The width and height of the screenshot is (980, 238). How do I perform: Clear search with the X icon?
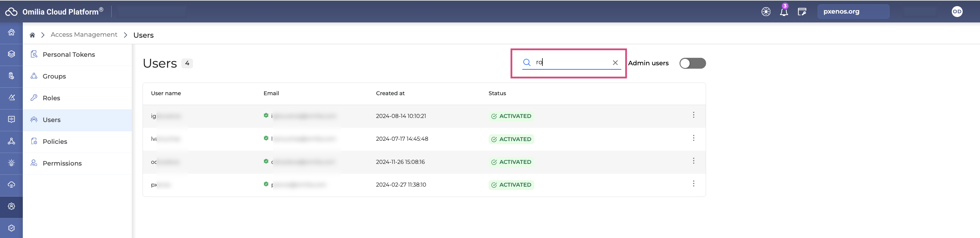[x=615, y=63]
